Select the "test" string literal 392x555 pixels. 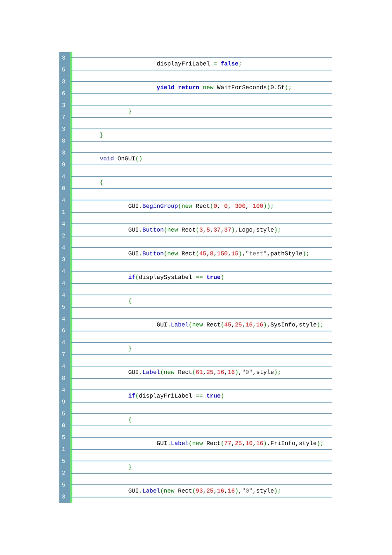point(256,254)
